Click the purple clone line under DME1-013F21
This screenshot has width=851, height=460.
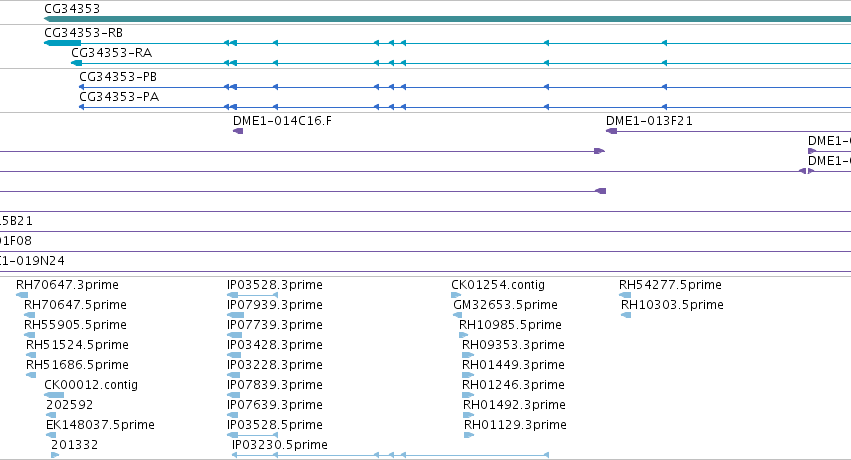tap(728, 131)
